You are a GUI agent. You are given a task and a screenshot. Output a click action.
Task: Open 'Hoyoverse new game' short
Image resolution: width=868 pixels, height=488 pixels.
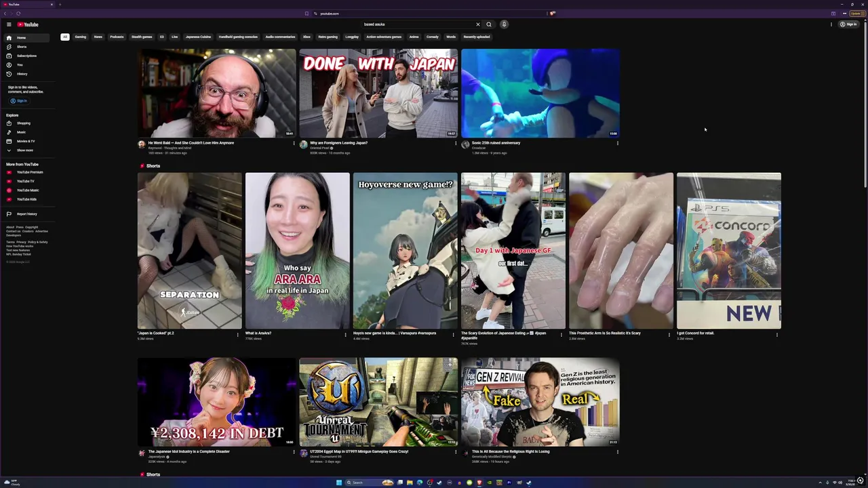coord(406,251)
